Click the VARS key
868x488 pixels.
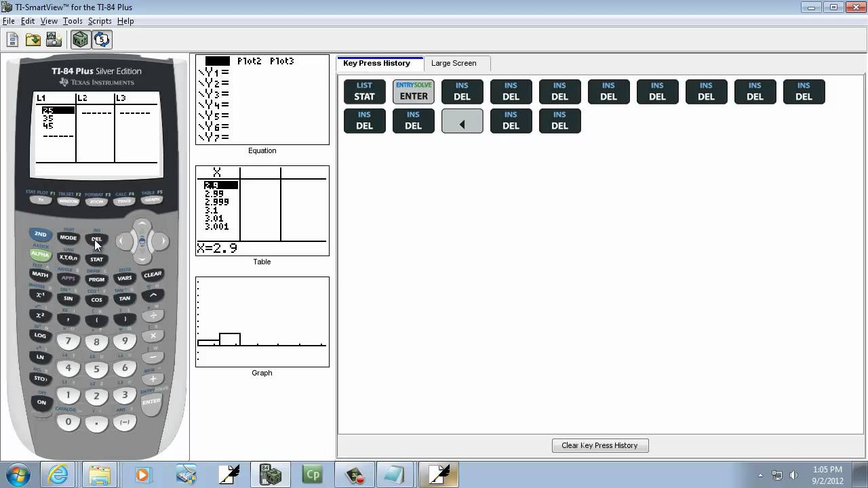pyautogui.click(x=125, y=278)
